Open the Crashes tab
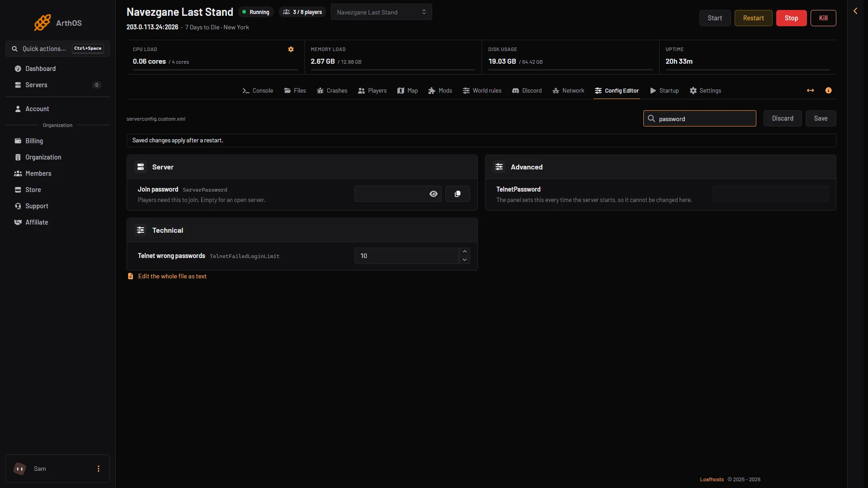The image size is (868, 488). tap(332, 90)
